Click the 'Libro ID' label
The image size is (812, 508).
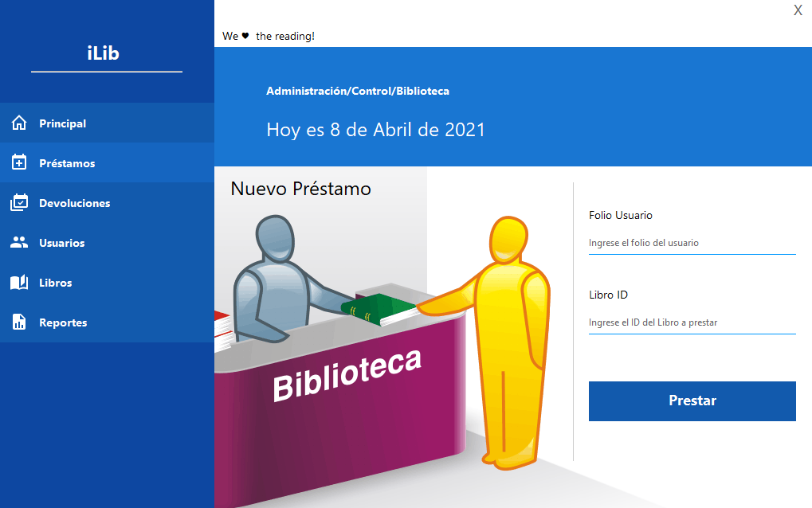pyautogui.click(x=608, y=295)
